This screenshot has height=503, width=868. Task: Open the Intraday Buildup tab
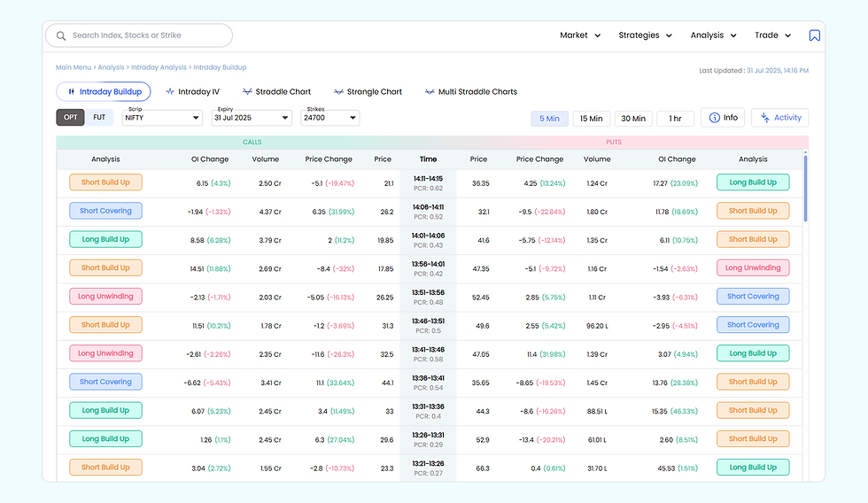click(x=104, y=91)
